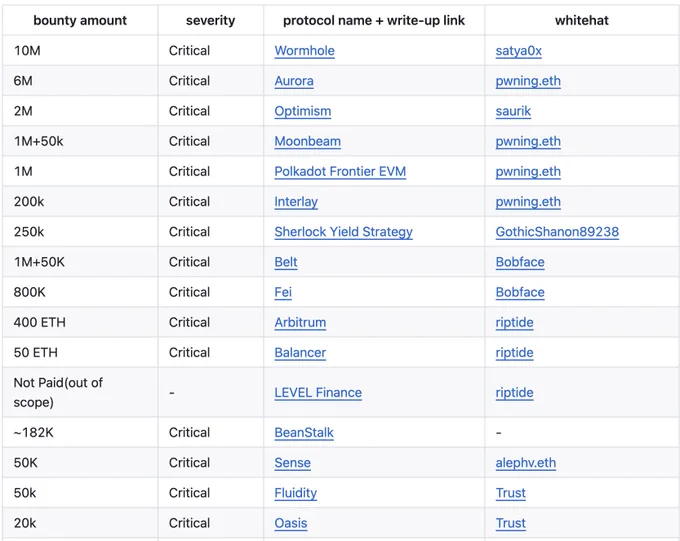Screen dimensions: 680x541
Task: Open the Sherlock Yield Strategy link
Action: tap(343, 232)
